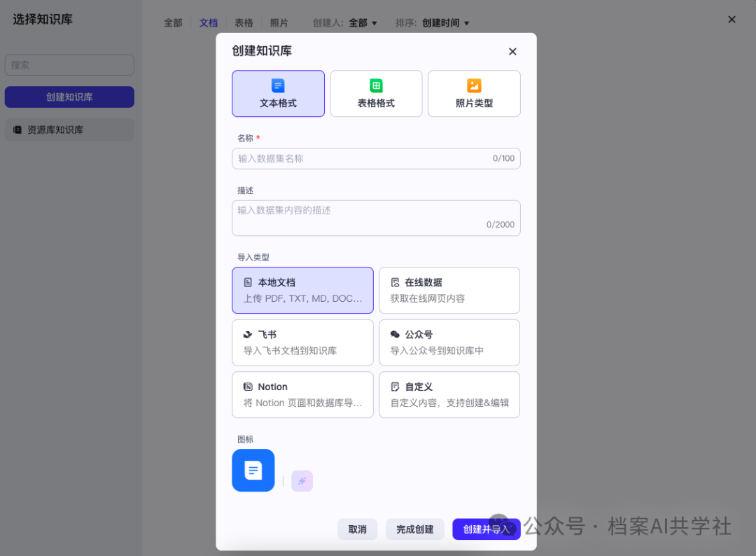Switch to the 照片 tab
The height and width of the screenshot is (556, 756).
[279, 22]
